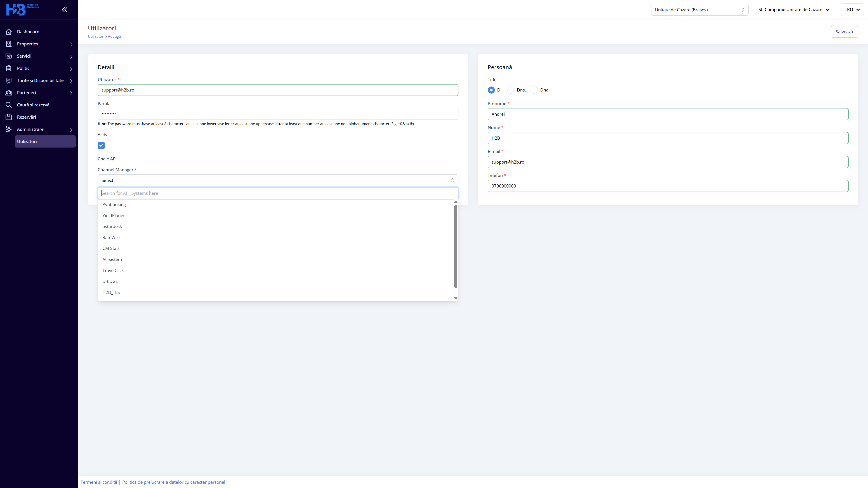Click the Caută și rezervă magnifier icon
Viewport: 868px width, 488px height.
tap(9, 105)
